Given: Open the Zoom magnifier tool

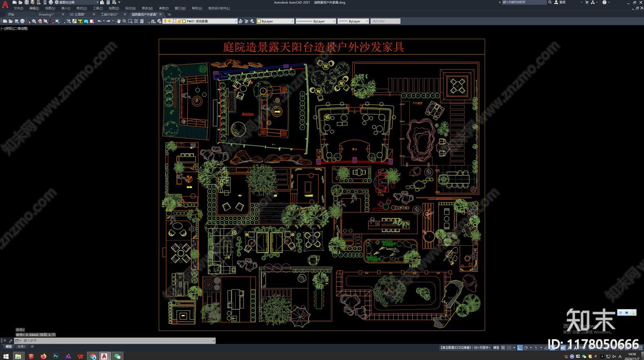Looking at the screenshot, I should (x=124, y=21).
